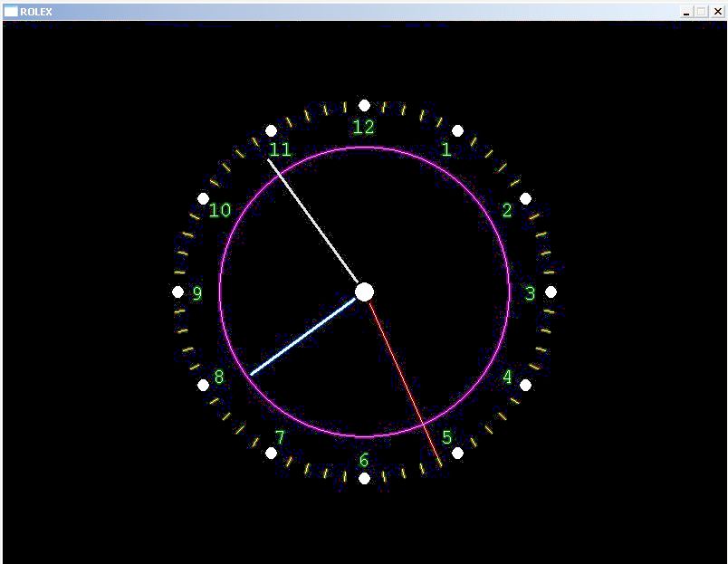Click the ROLEX title bar icon
Screen dimensions: 728x564
[x=11, y=11]
